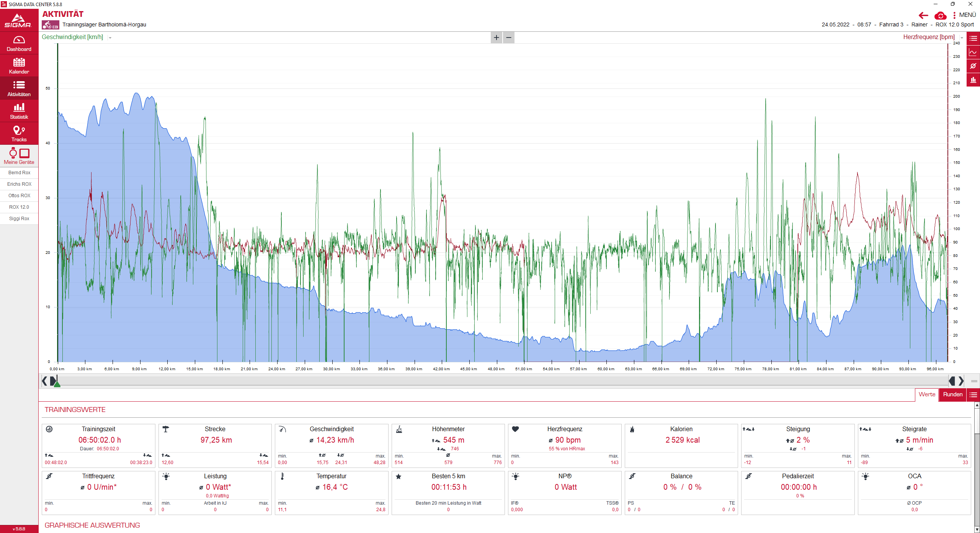Open Herzfrequenz axis dropdown
This screenshot has height=533, width=980.
(x=962, y=38)
